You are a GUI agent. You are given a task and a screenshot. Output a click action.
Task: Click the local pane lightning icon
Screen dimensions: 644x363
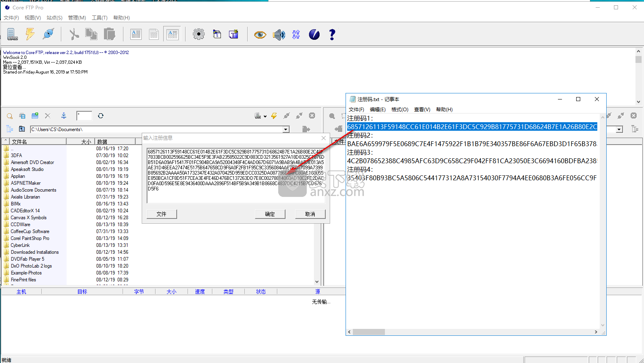pos(274,116)
